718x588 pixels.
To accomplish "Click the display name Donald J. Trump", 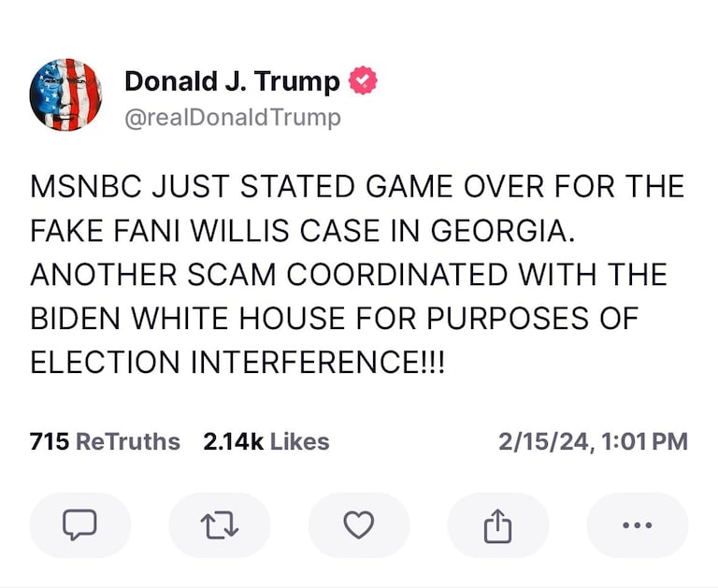I will pos(232,82).
